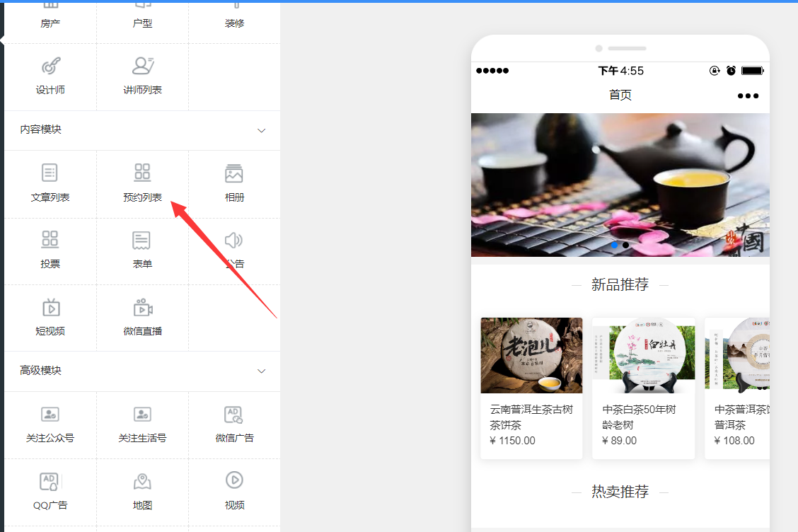Open the three-dot menu in phone preview
This screenshot has height=532, width=798.
pyautogui.click(x=748, y=96)
